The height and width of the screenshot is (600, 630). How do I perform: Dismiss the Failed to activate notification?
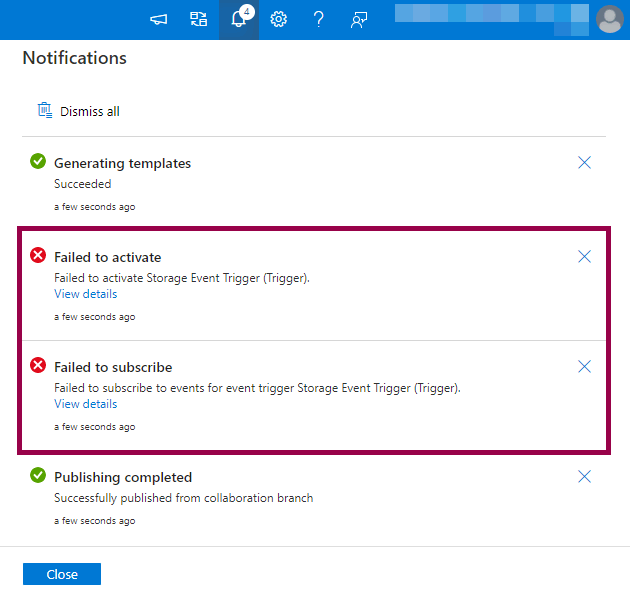click(585, 257)
